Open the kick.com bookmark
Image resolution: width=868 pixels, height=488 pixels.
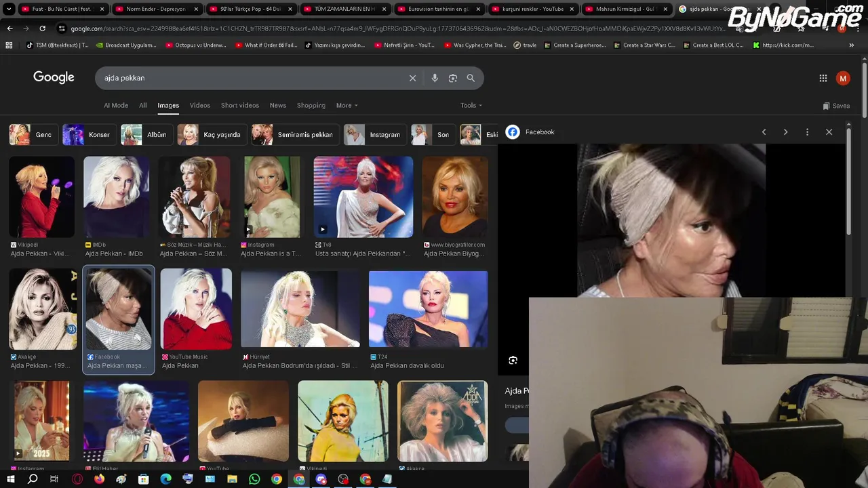[x=783, y=45]
